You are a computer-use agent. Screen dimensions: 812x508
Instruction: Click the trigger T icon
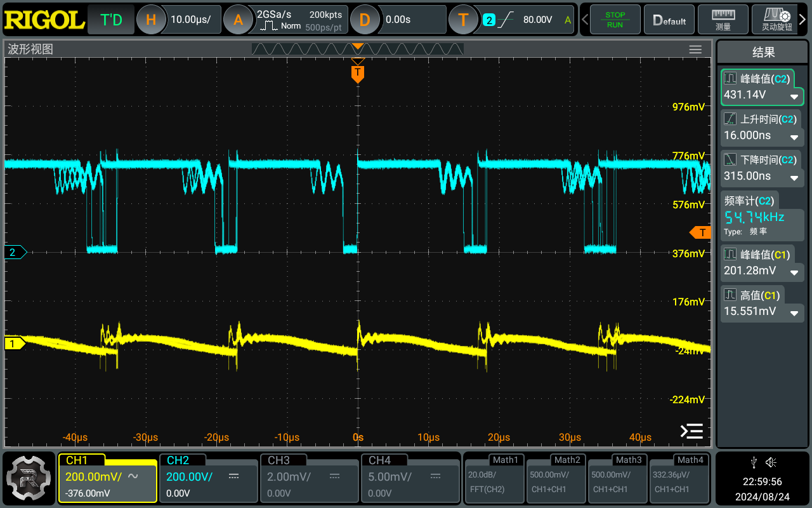coord(464,20)
